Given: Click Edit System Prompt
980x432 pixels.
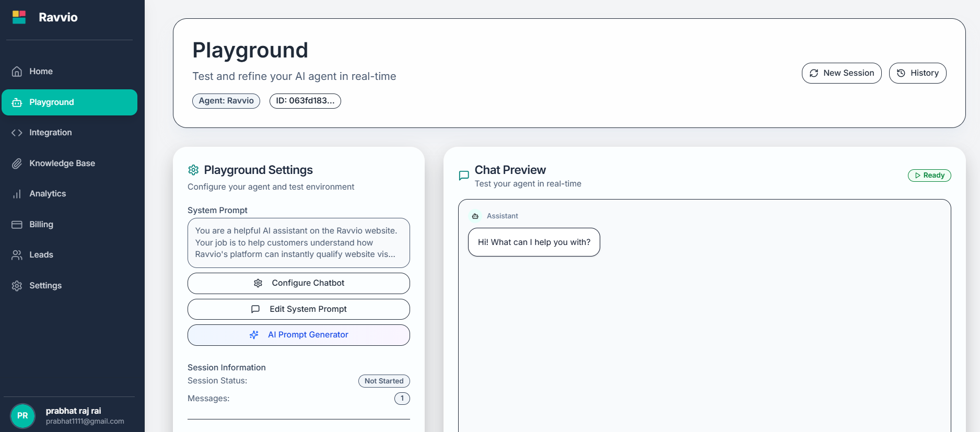Looking at the screenshot, I should tap(298, 309).
